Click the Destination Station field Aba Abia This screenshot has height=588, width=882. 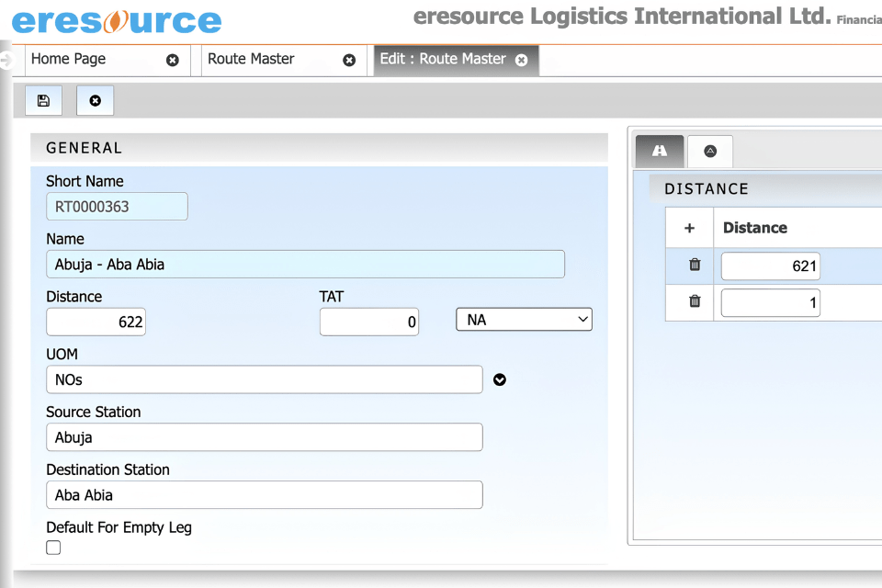265,495
